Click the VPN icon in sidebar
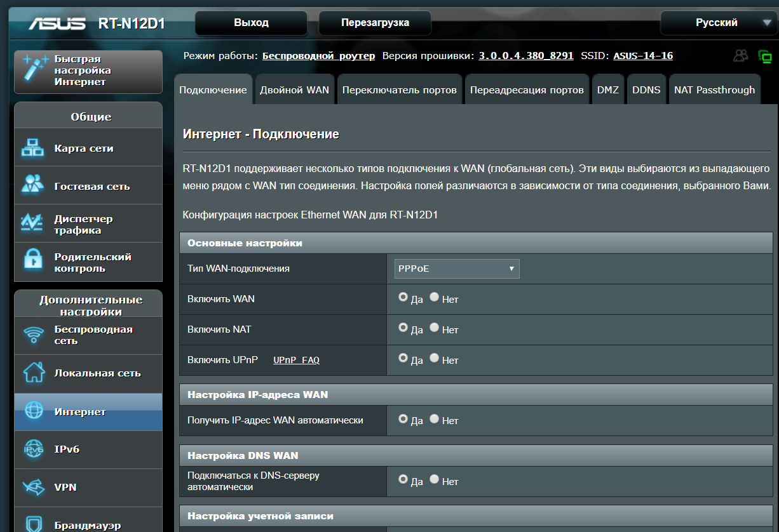The height and width of the screenshot is (532, 779). click(32, 487)
